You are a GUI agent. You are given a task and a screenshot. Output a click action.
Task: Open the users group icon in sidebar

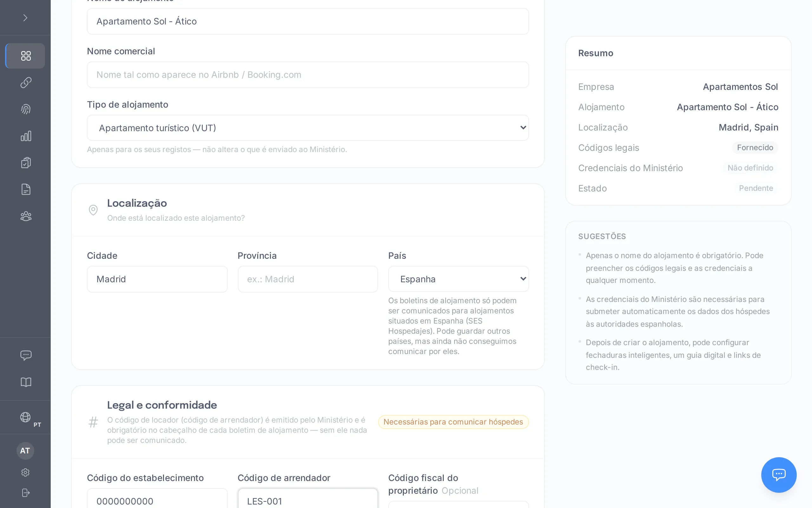coord(25,216)
